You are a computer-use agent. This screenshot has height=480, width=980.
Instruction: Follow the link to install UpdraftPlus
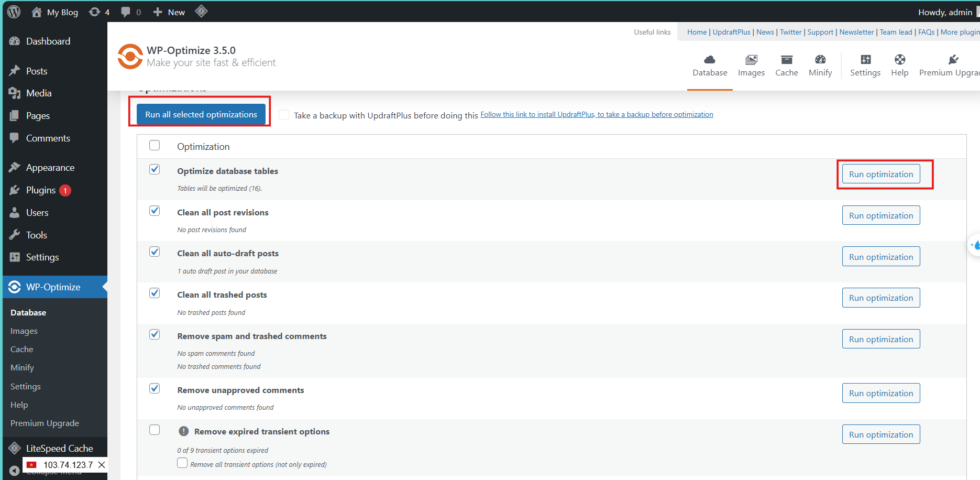pyautogui.click(x=597, y=114)
